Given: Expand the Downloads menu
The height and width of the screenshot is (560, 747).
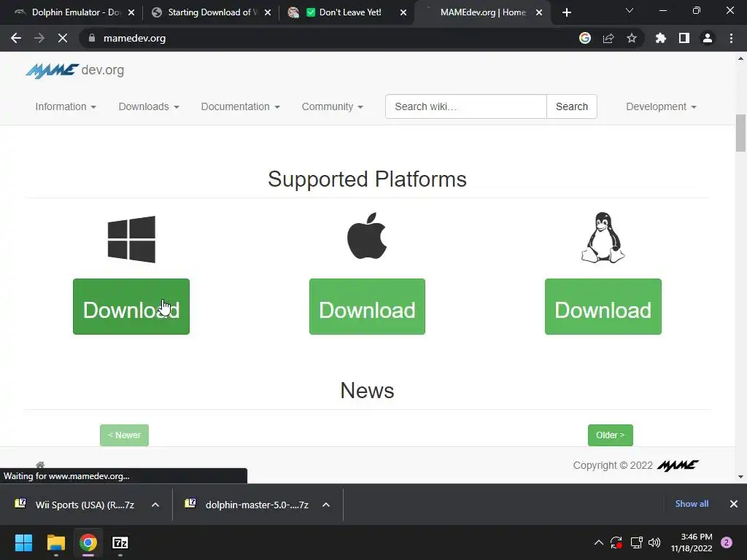Looking at the screenshot, I should 149,106.
